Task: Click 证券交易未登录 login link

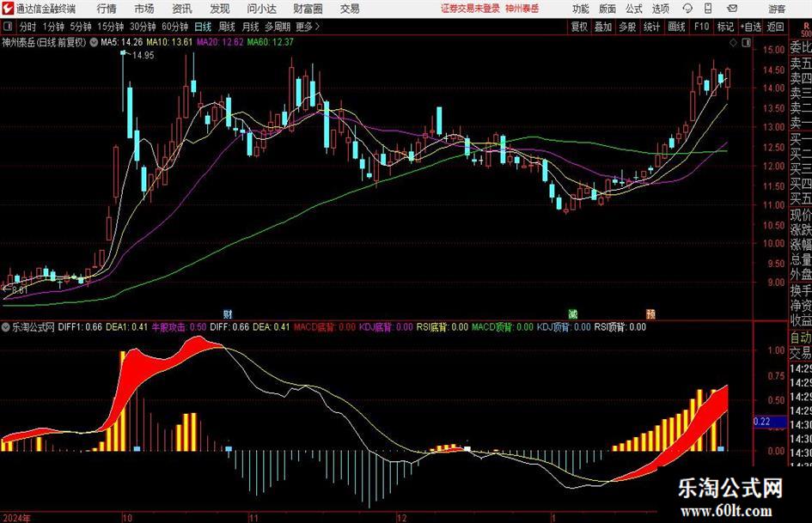Action: (x=470, y=9)
